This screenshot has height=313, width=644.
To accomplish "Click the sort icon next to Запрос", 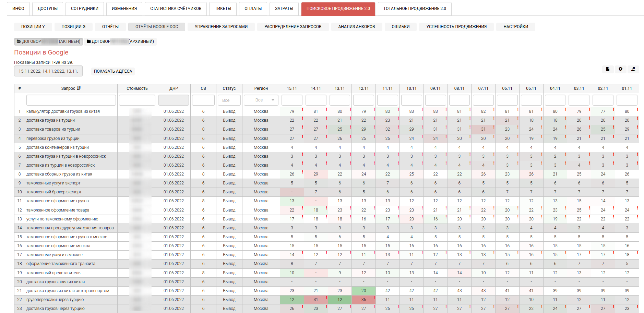I will tap(79, 88).
